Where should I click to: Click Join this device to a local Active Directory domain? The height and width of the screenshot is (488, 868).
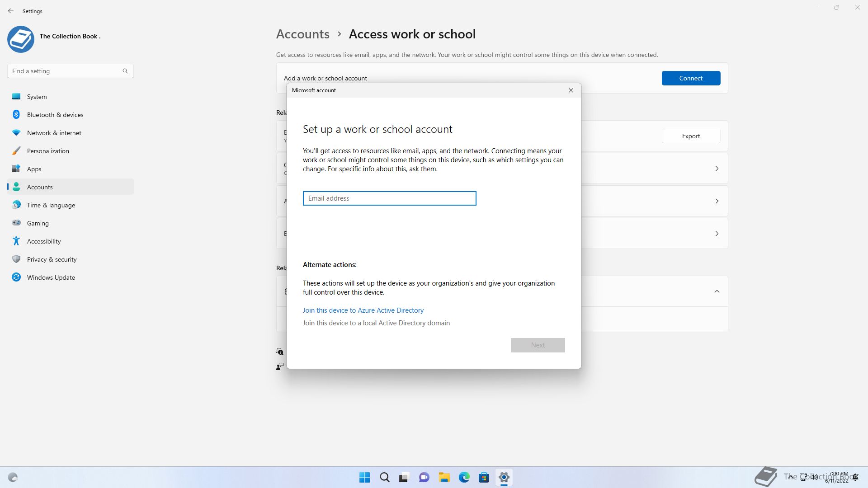(376, 323)
